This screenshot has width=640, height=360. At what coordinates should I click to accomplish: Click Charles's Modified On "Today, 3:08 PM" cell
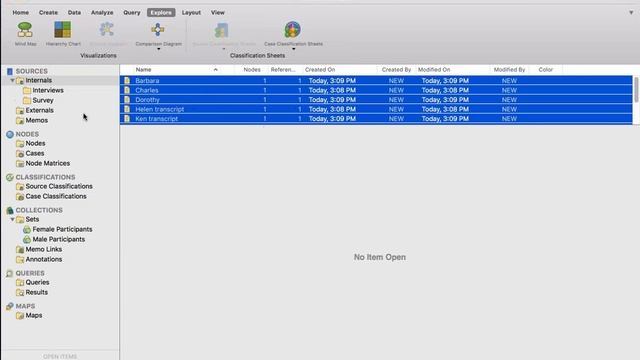coord(445,90)
